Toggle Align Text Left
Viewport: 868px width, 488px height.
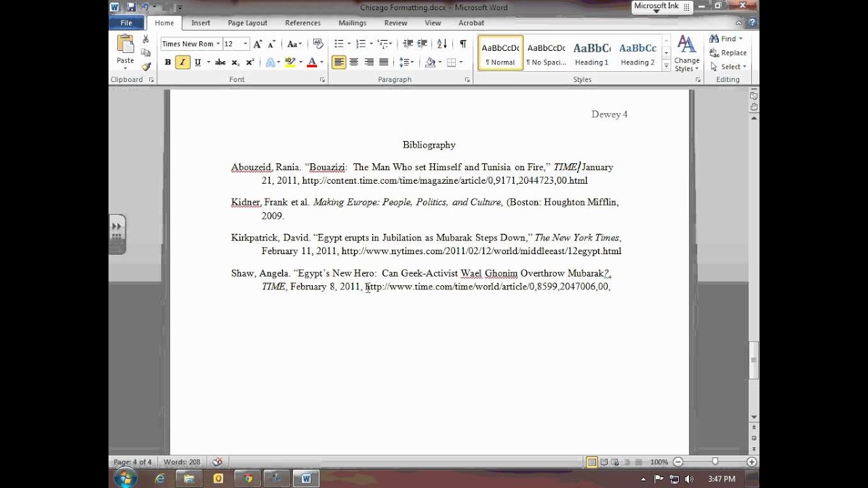click(339, 62)
